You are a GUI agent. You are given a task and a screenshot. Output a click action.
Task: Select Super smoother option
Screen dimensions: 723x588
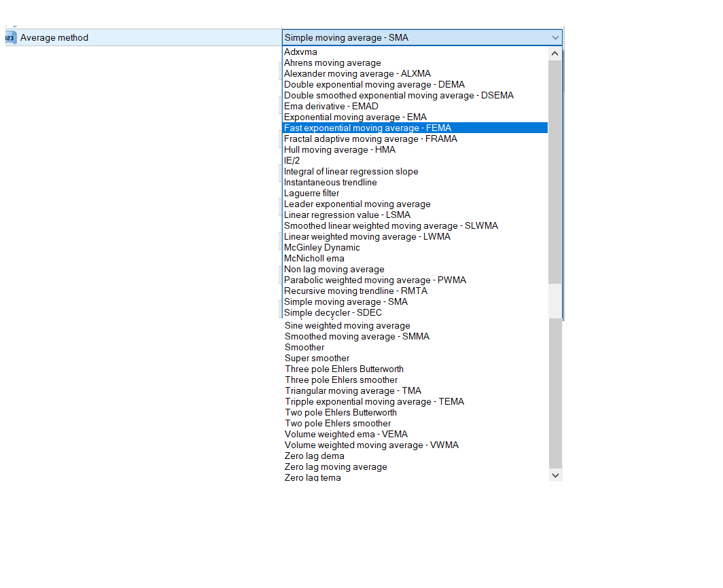click(x=317, y=359)
